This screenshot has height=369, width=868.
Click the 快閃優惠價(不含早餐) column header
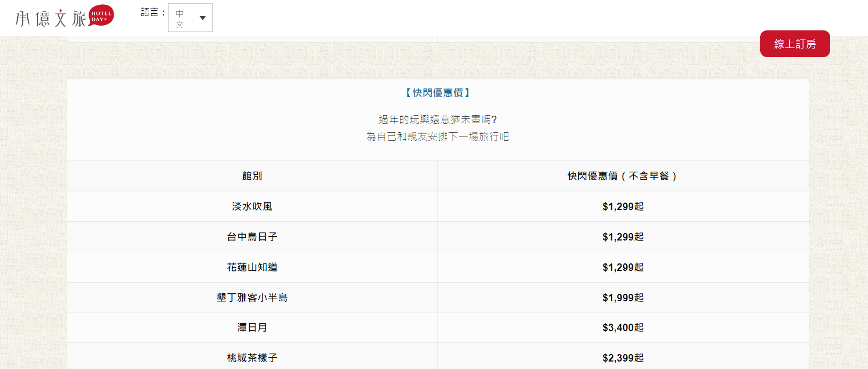tap(623, 176)
